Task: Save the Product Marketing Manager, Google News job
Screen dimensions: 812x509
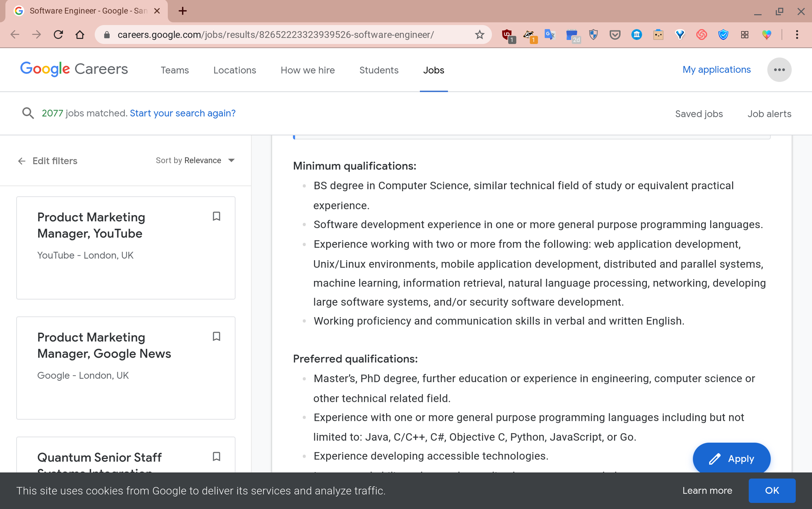Action: click(x=216, y=336)
